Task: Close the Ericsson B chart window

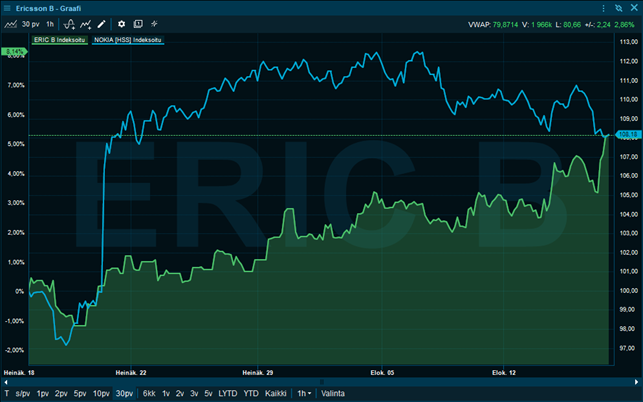Action: [x=634, y=8]
